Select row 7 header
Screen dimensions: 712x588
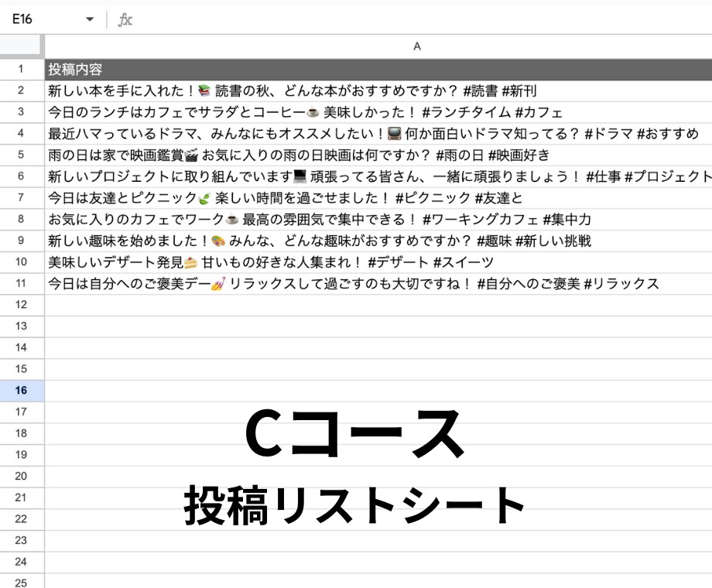(22, 198)
